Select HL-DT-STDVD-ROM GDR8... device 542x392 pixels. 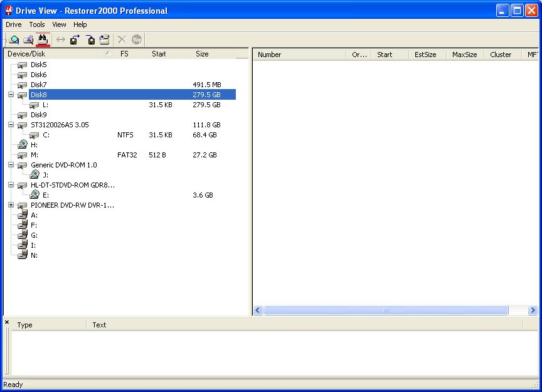(73, 185)
